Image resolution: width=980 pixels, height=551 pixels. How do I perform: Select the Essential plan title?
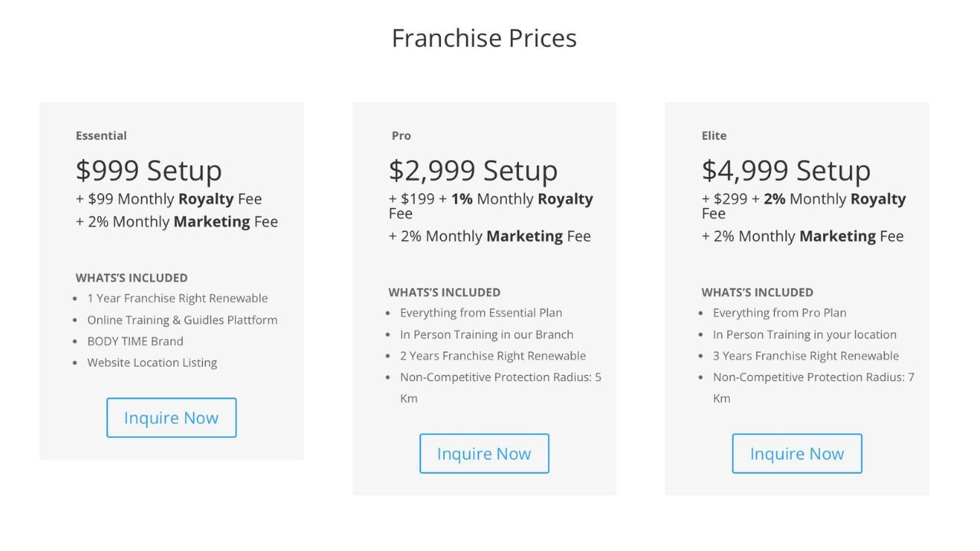[101, 135]
